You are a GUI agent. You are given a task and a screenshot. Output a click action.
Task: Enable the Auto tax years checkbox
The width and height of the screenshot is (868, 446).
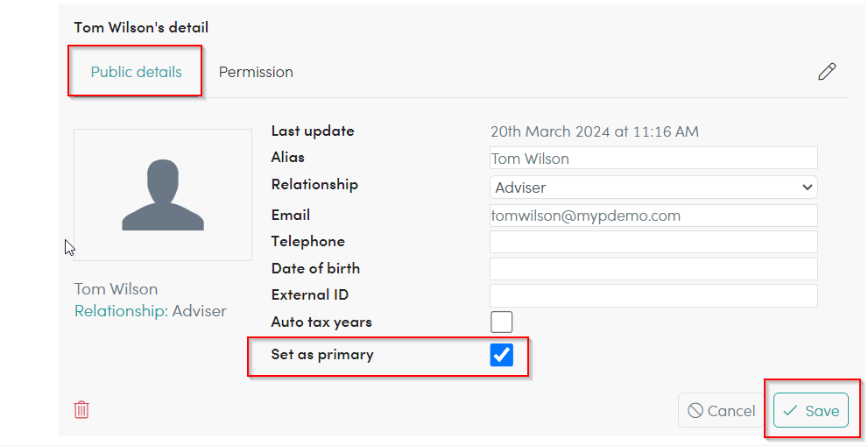tap(502, 322)
